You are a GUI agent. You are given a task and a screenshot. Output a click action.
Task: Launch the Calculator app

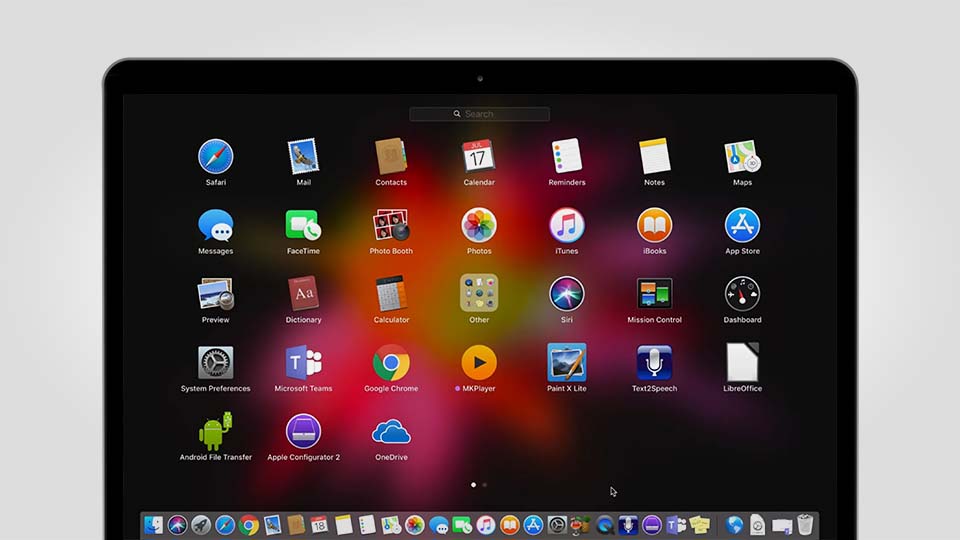point(391,294)
